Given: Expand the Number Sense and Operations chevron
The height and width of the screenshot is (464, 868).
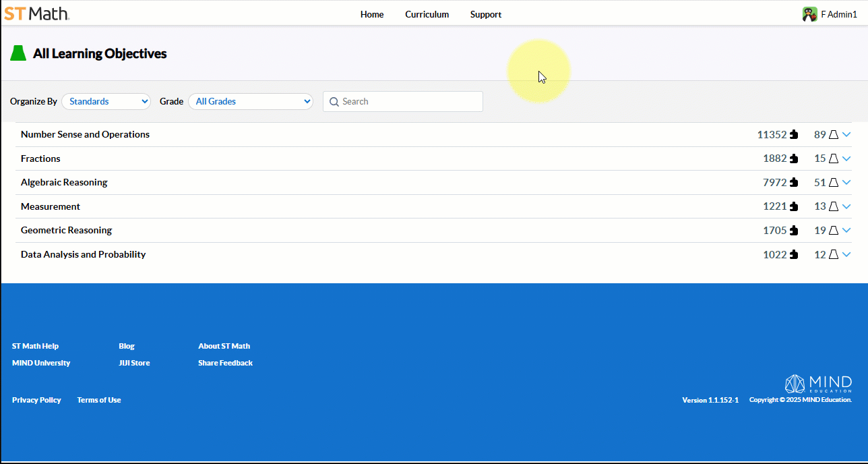Looking at the screenshot, I should click(846, 135).
